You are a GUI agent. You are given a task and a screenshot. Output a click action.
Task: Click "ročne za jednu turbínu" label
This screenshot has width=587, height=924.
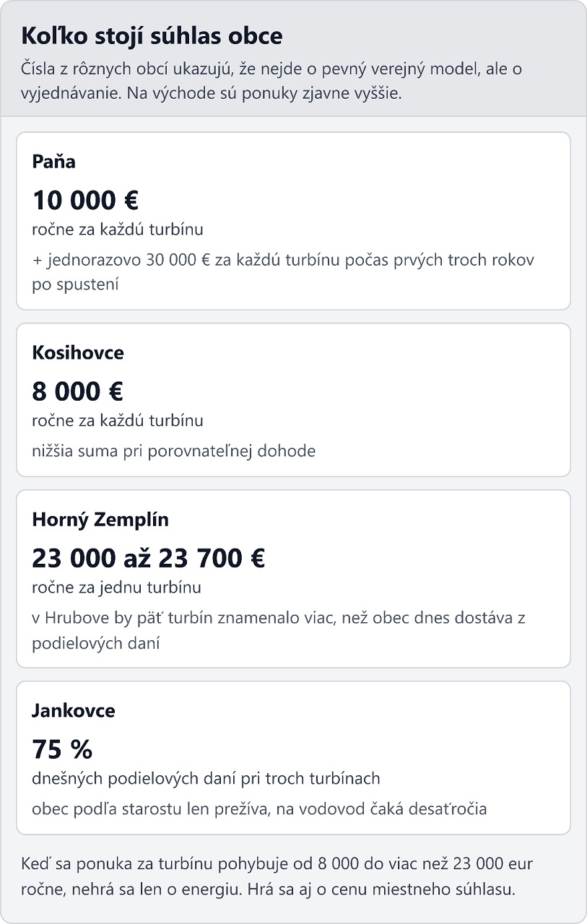116,588
